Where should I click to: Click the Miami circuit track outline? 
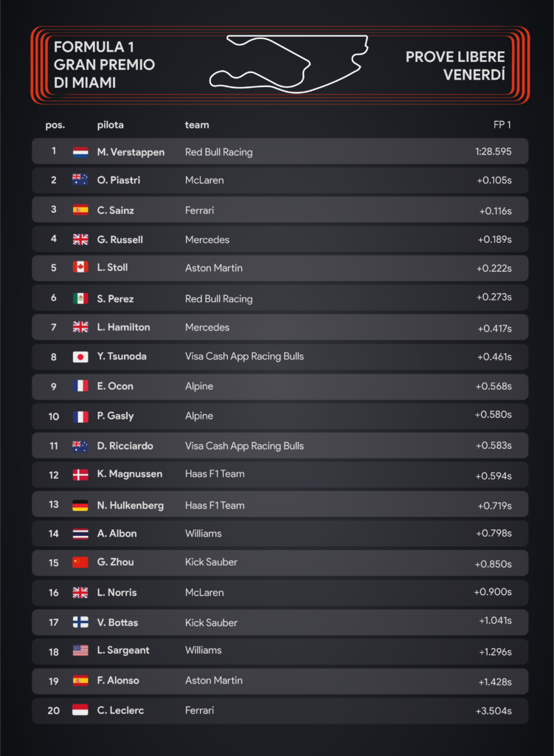coord(289,64)
